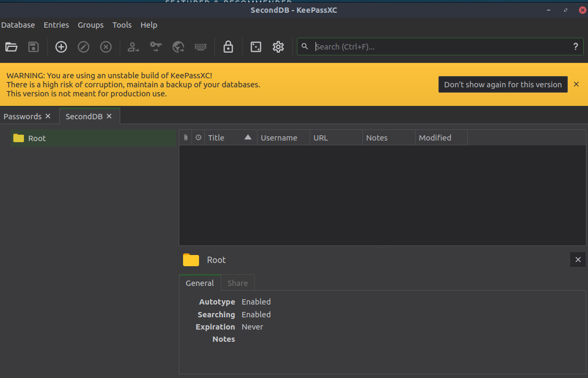The width and height of the screenshot is (588, 378).
Task: Open search help question mark
Action: [576, 46]
